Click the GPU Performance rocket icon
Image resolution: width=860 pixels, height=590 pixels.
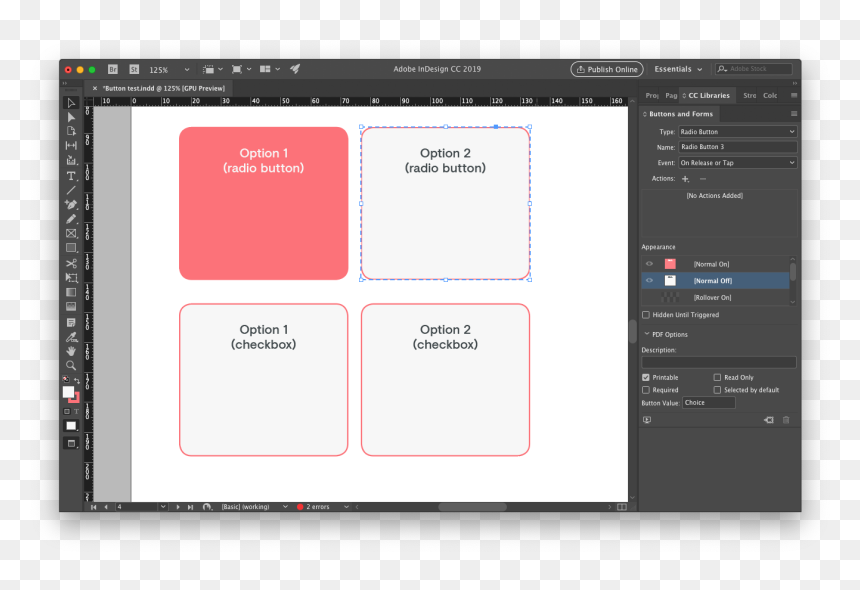click(295, 69)
